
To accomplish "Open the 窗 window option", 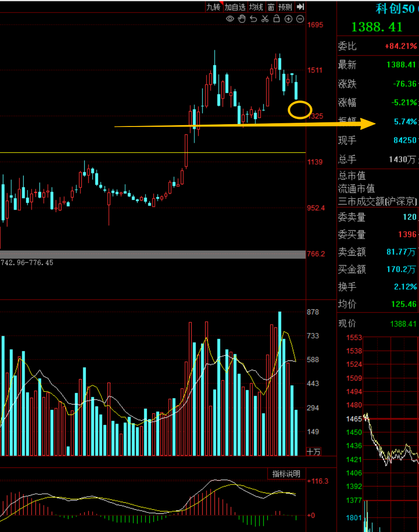I will point(271,7).
